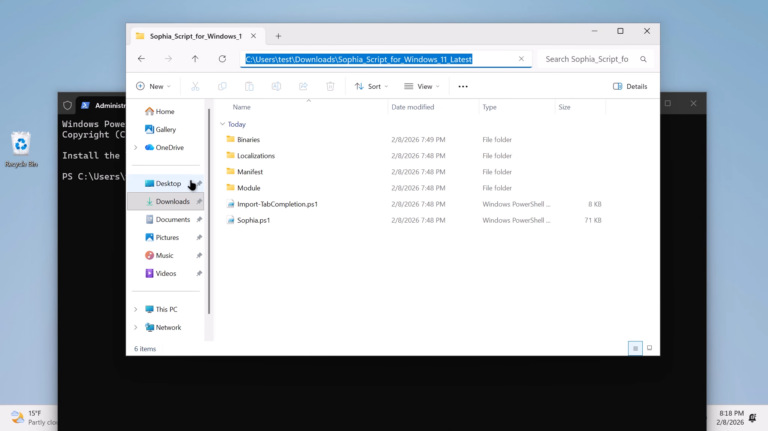Select the Sophia_Script_for_Windows_1 tab

[195, 36]
